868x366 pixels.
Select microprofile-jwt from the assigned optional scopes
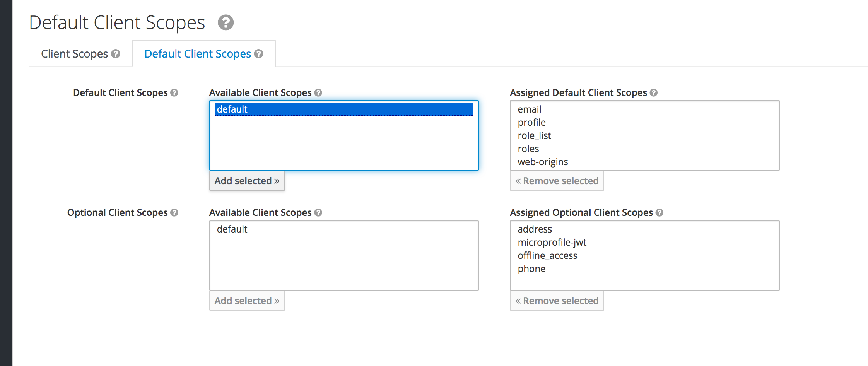(x=552, y=242)
